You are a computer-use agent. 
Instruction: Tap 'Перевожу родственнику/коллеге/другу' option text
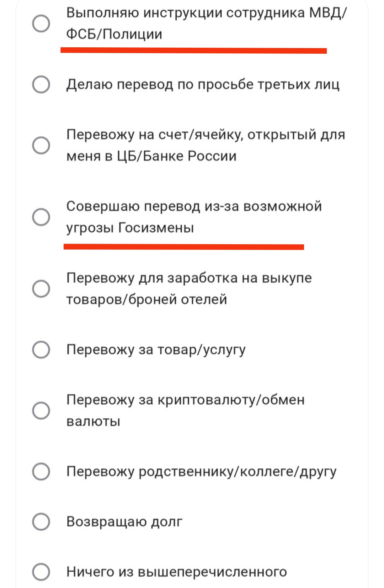pos(201,472)
